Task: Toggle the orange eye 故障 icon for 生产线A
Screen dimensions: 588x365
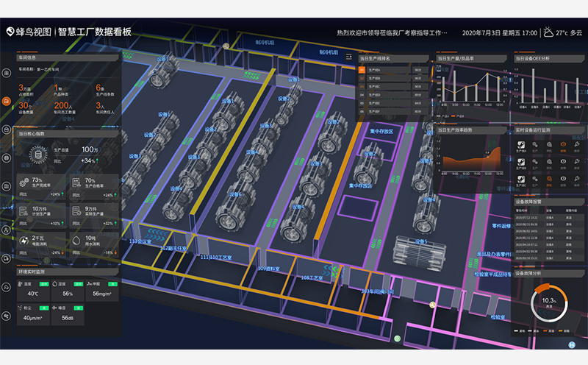Action: pos(563,145)
